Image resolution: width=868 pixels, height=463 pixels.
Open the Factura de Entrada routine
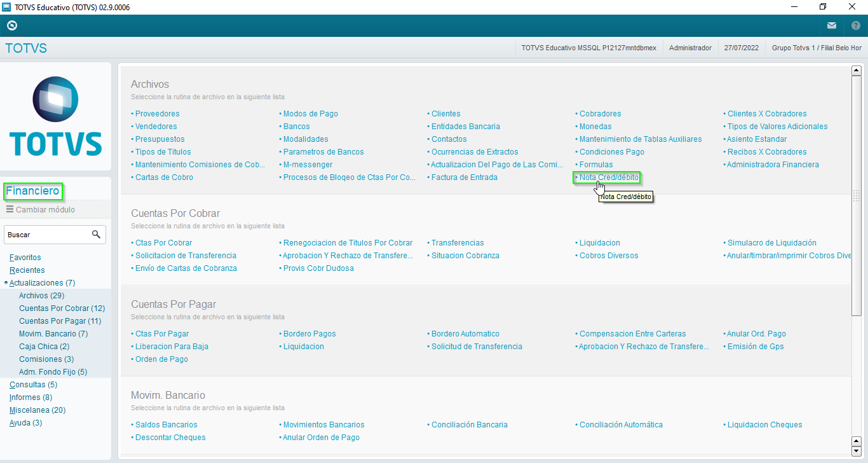(x=465, y=177)
